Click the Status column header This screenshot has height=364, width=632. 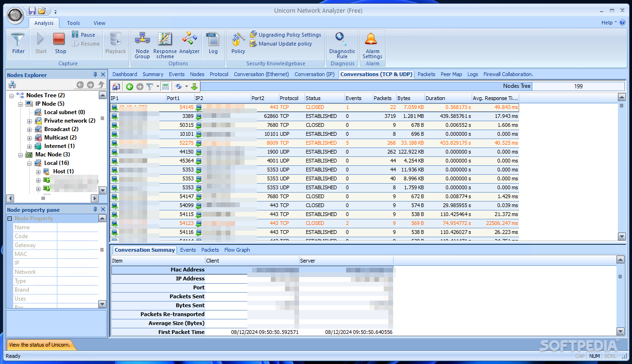(x=324, y=98)
